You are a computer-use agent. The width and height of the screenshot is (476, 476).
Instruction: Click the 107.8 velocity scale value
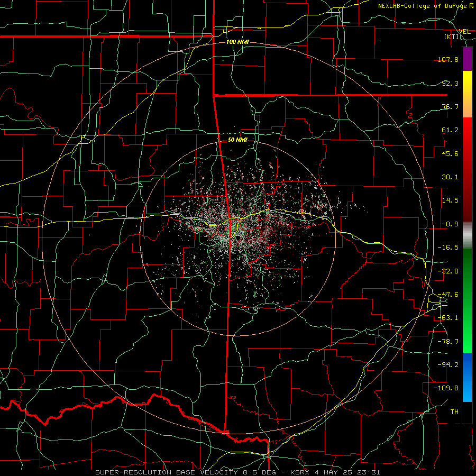(x=448, y=59)
